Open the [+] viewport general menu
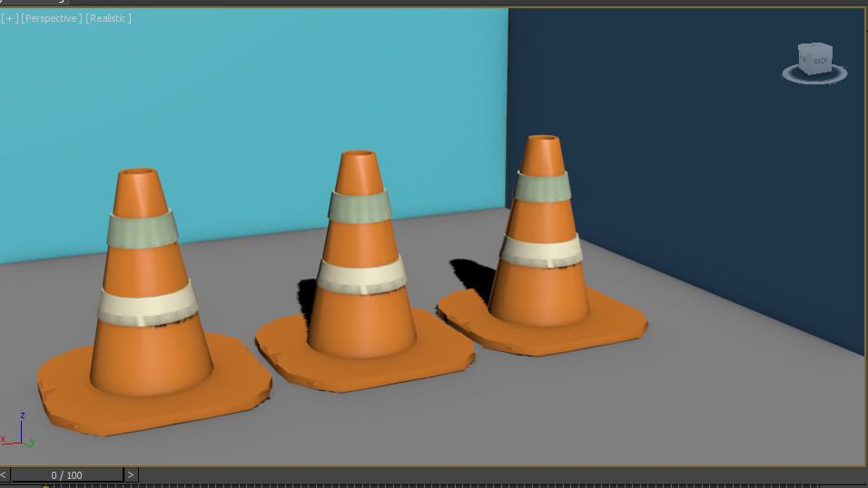The width and height of the screenshot is (868, 488). [x=10, y=18]
